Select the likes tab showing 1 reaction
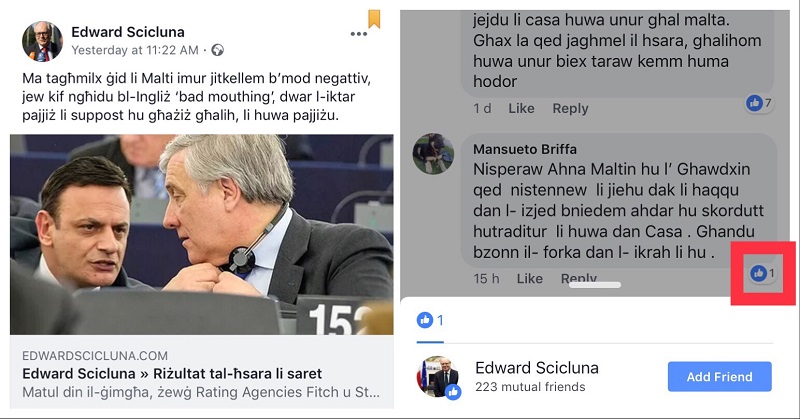Screen dimensions: 800x419 [x=430, y=321]
